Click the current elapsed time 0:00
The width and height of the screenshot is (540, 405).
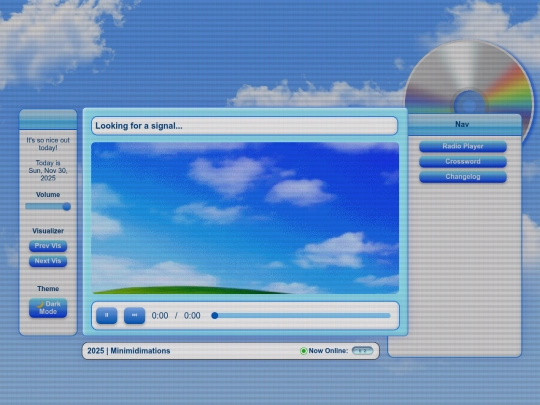tap(160, 316)
